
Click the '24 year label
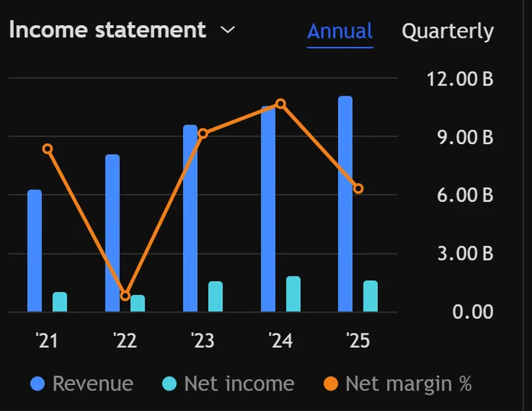point(280,341)
